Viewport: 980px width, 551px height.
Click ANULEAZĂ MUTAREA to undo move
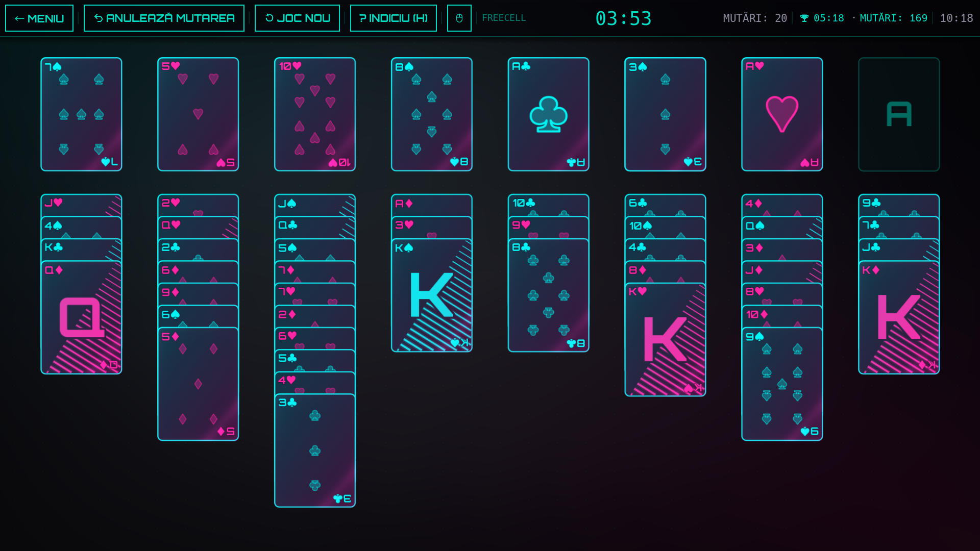coord(164,18)
